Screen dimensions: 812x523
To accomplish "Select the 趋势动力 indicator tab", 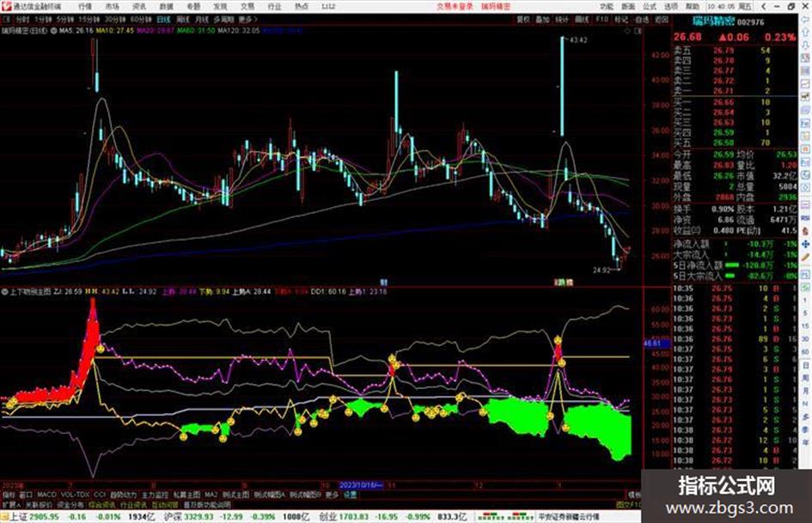I will coord(123,495).
